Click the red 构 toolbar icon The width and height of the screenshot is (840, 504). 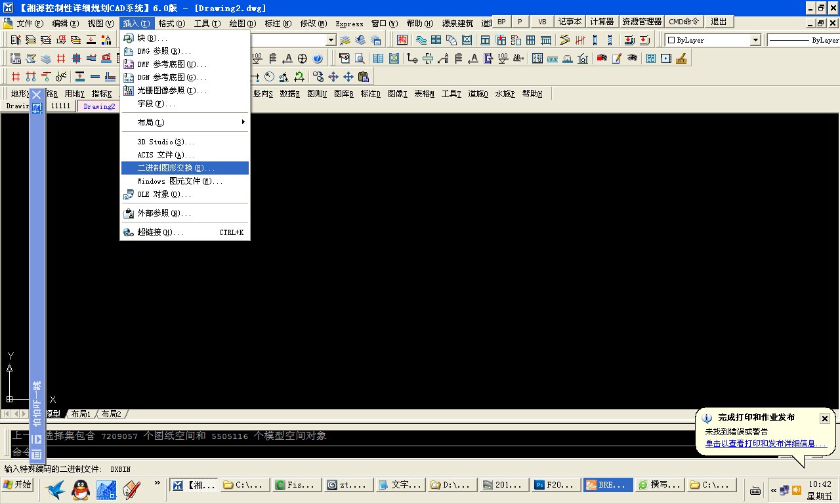(x=402, y=40)
